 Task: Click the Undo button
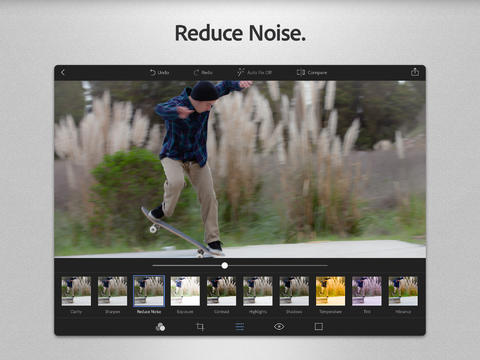coord(159,72)
